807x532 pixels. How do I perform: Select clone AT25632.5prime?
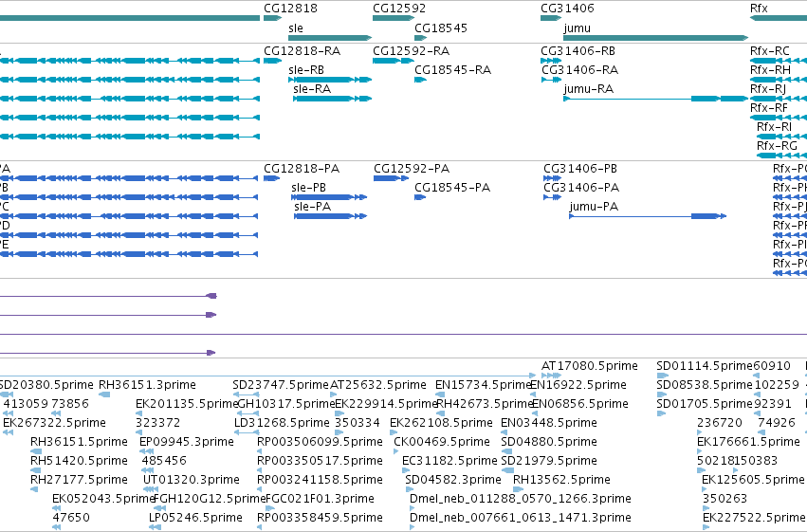[x=378, y=385]
